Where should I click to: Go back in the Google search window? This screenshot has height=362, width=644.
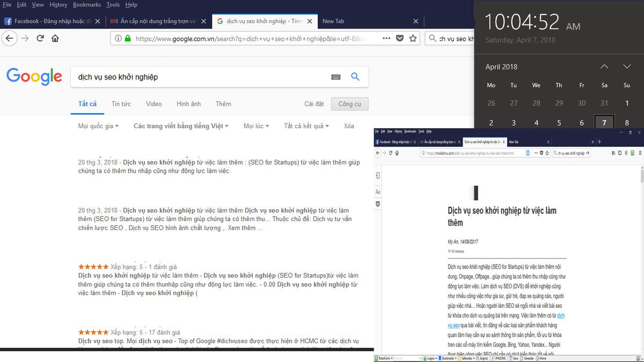pyautogui.click(x=9, y=38)
